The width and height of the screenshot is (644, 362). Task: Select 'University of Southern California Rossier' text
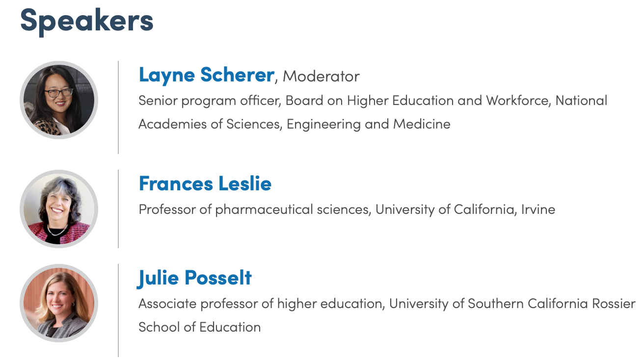[x=512, y=304]
